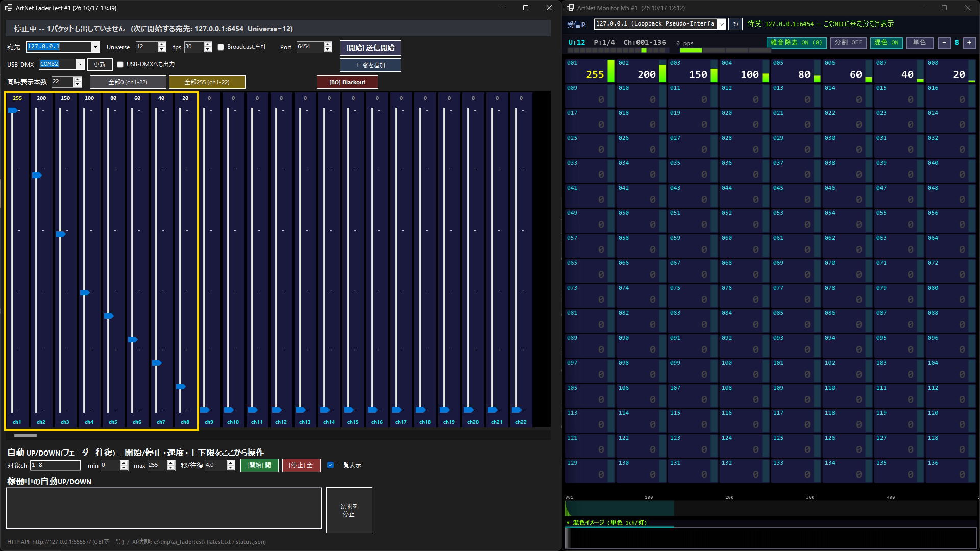Click the ch2 fader thumb at 200
This screenshot has width=980, height=551.
(37, 176)
